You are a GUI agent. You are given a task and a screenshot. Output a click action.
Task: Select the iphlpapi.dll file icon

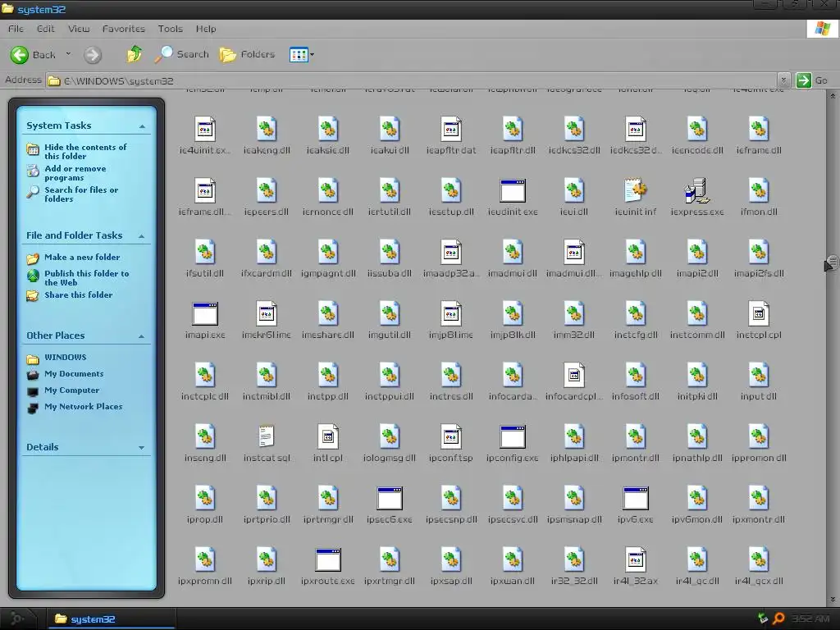573,436
